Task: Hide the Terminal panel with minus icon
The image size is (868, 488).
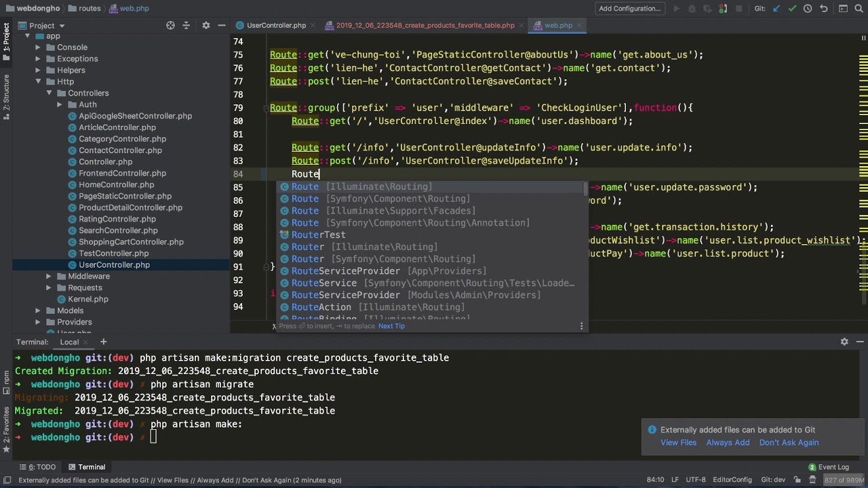Action: pyautogui.click(x=859, y=342)
